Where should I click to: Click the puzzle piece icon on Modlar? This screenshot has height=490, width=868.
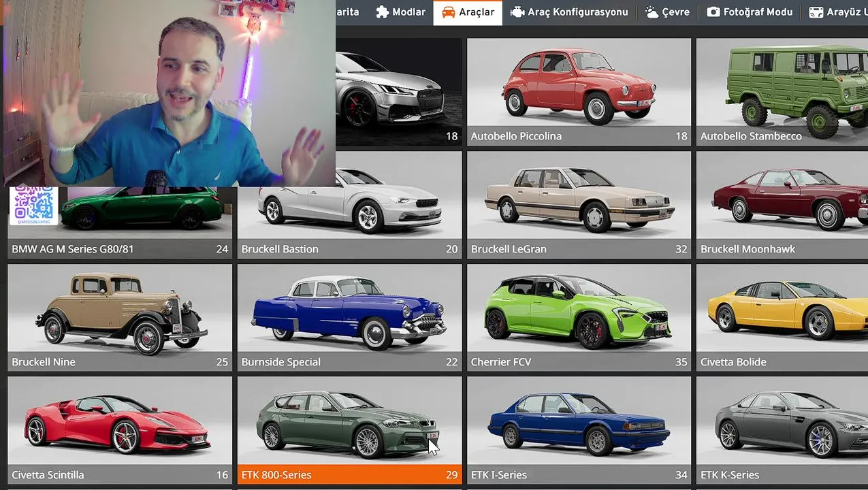(x=383, y=12)
